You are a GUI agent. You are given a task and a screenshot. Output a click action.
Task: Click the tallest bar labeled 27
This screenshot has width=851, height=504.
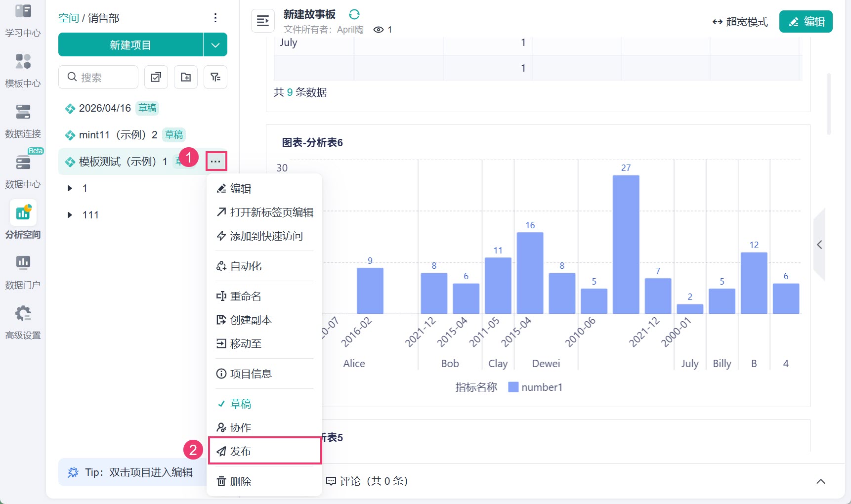[626, 245]
